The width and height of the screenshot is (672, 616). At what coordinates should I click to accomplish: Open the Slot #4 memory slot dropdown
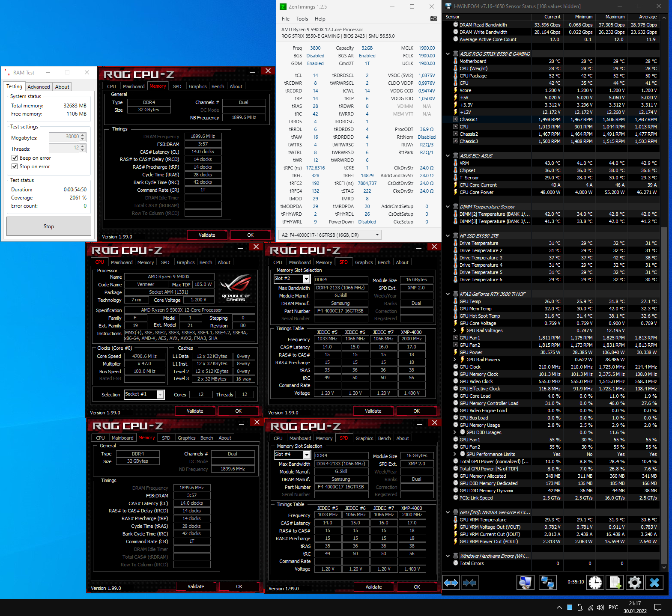(307, 455)
